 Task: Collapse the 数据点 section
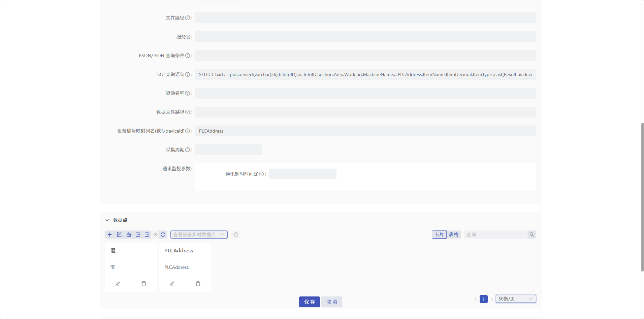click(107, 220)
